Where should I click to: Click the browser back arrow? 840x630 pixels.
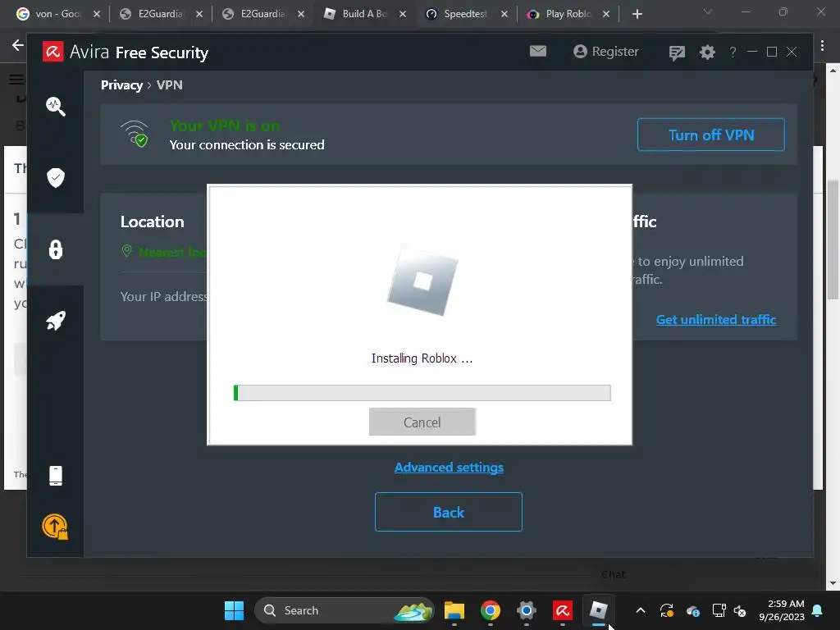pyautogui.click(x=17, y=45)
